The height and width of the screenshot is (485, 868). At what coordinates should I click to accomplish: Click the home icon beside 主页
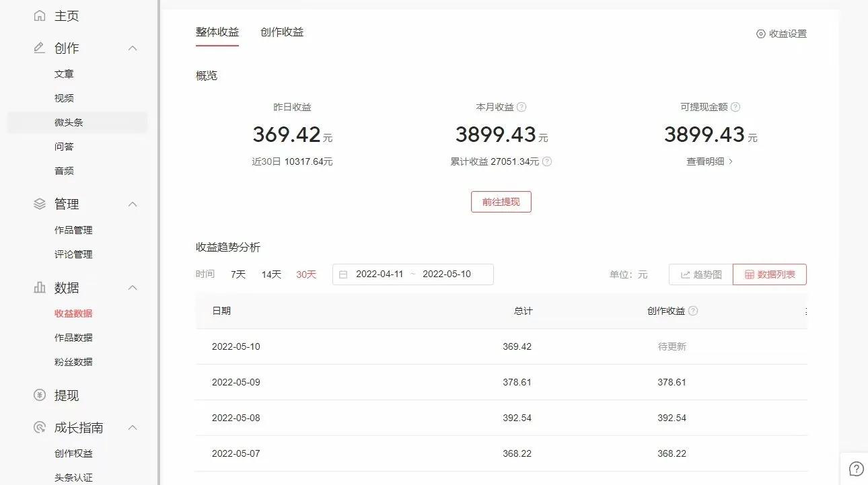(x=40, y=15)
